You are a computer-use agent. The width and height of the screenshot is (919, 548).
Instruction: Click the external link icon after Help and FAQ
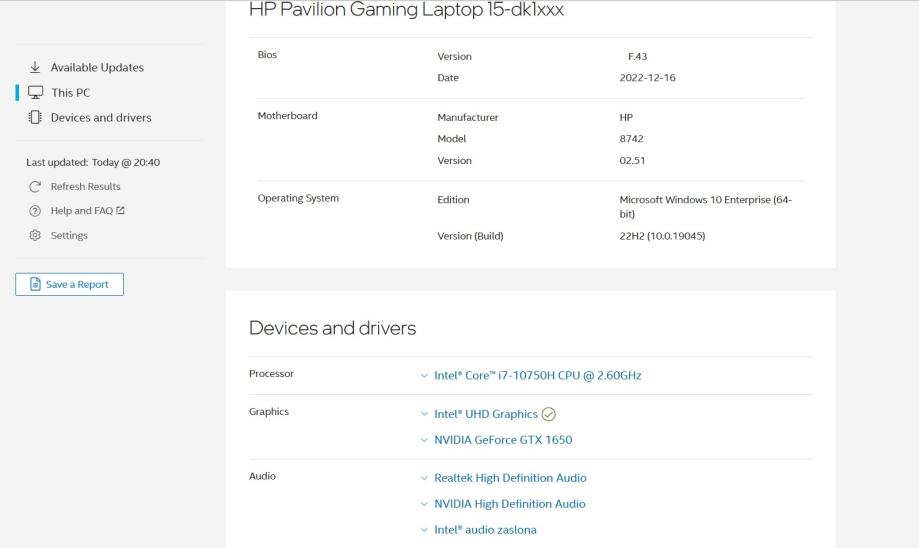tap(121, 211)
